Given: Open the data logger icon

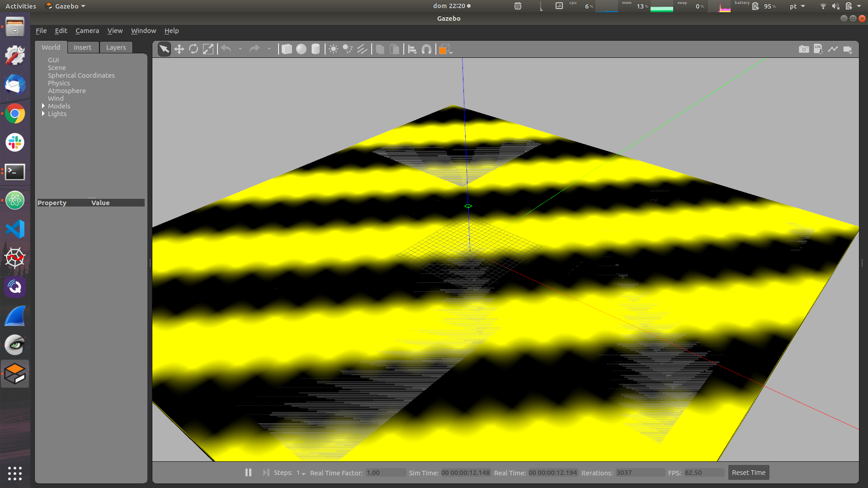Looking at the screenshot, I should (x=818, y=49).
